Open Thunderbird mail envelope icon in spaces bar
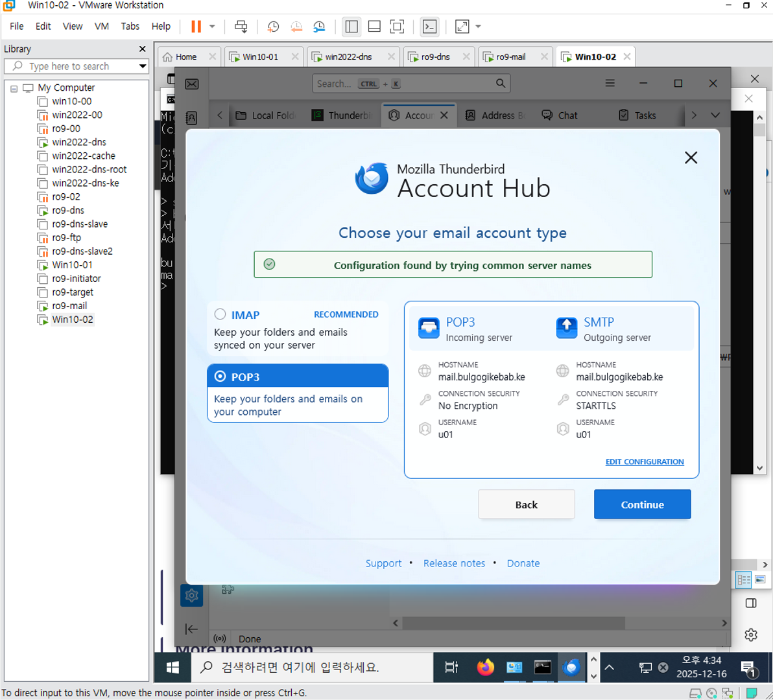The image size is (773, 700). click(192, 84)
